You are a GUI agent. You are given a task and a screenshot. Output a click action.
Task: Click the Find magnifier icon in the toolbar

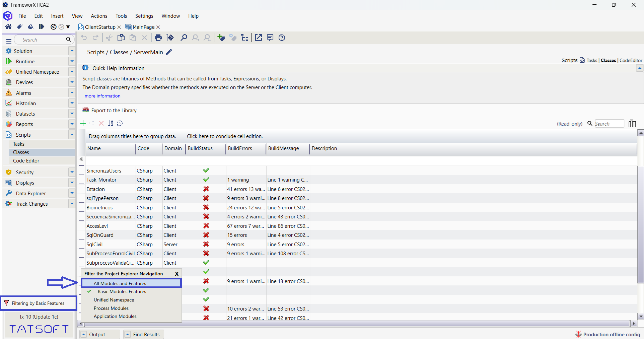(x=184, y=38)
